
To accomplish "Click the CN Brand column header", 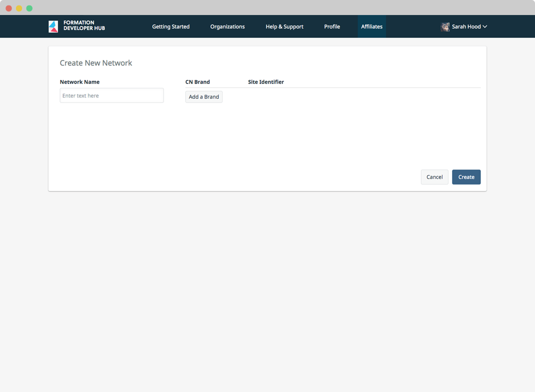I will click(x=197, y=82).
